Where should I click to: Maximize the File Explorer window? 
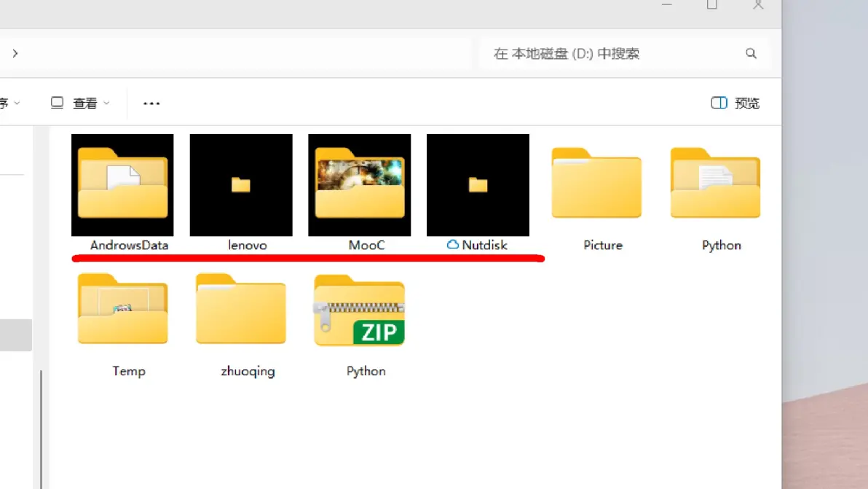[x=712, y=4]
